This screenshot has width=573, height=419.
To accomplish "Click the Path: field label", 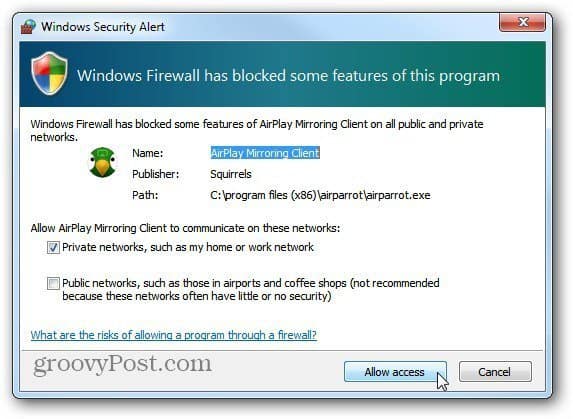I will (x=145, y=195).
